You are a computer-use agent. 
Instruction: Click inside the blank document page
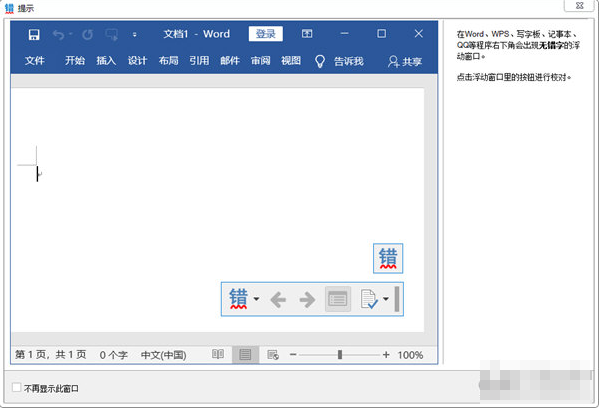(217, 210)
